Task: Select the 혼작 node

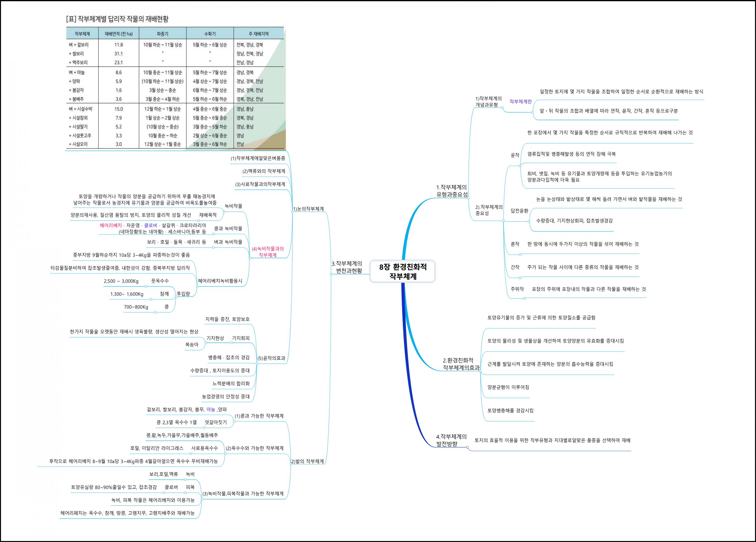Action: click(515, 244)
